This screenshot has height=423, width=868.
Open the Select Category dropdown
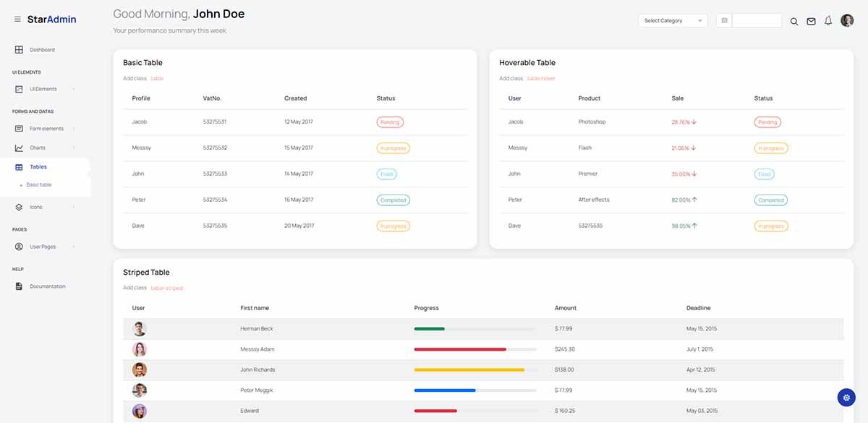coord(671,20)
